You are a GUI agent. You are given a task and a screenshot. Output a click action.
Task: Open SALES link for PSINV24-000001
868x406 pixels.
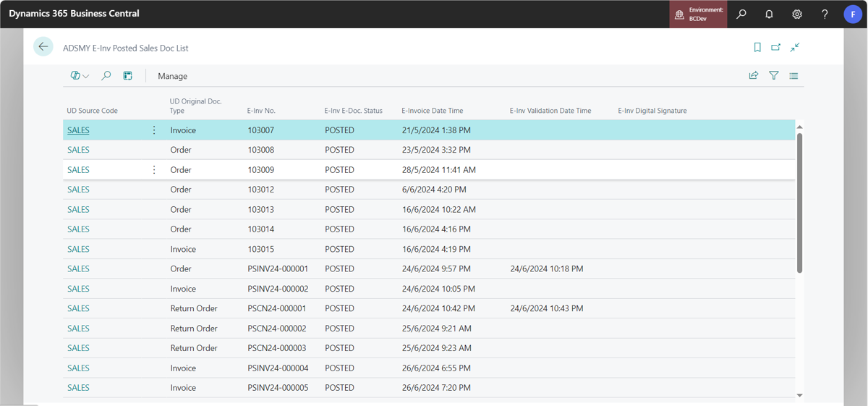coord(78,268)
